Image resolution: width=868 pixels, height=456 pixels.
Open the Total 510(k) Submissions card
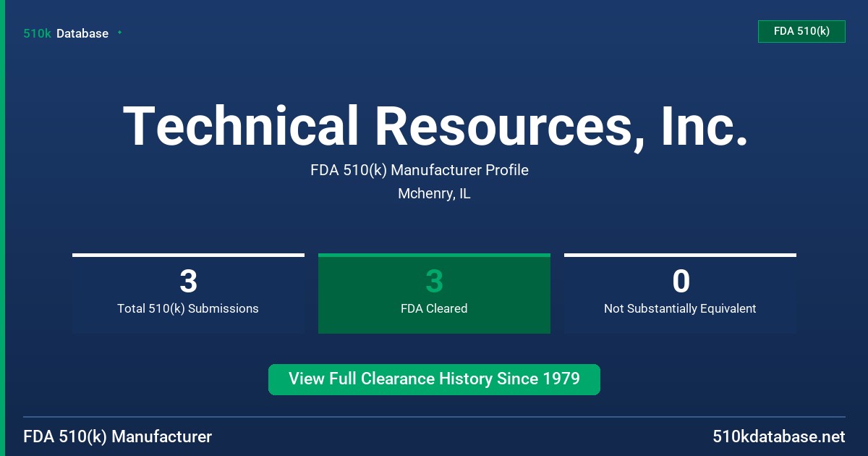click(x=188, y=293)
